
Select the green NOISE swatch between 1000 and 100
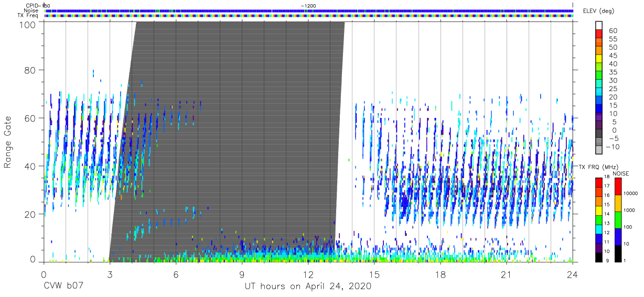[x=618, y=220]
